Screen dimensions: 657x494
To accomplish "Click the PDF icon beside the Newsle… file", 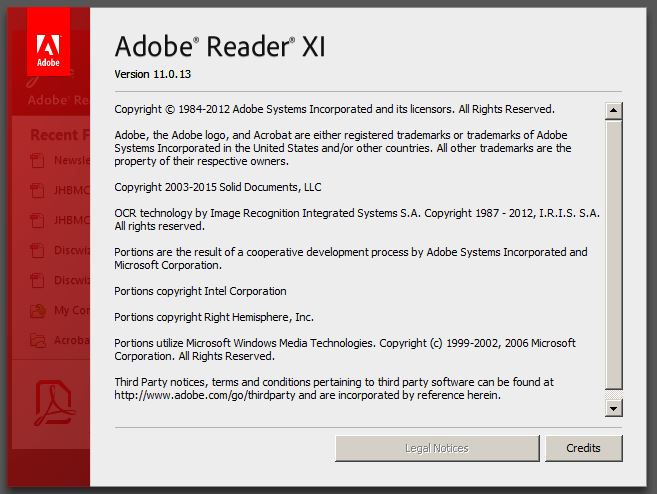I will 38,160.
